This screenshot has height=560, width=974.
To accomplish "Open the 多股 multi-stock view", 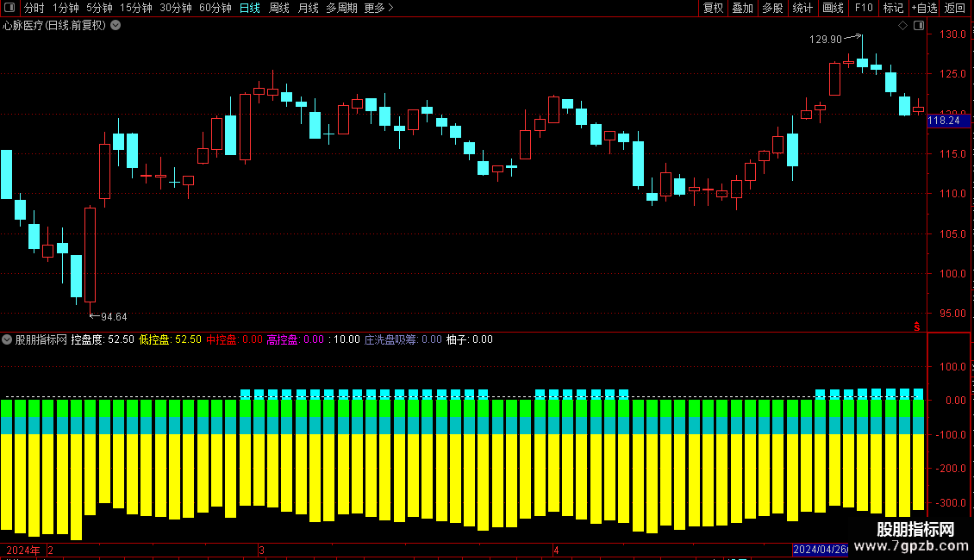I will [773, 8].
